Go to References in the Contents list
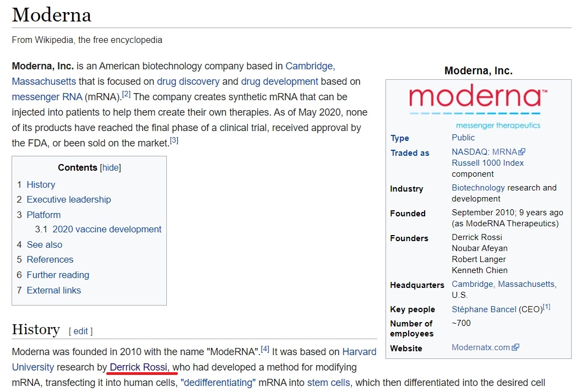Image resolution: width=581 pixels, height=392 pixels. pyautogui.click(x=50, y=259)
